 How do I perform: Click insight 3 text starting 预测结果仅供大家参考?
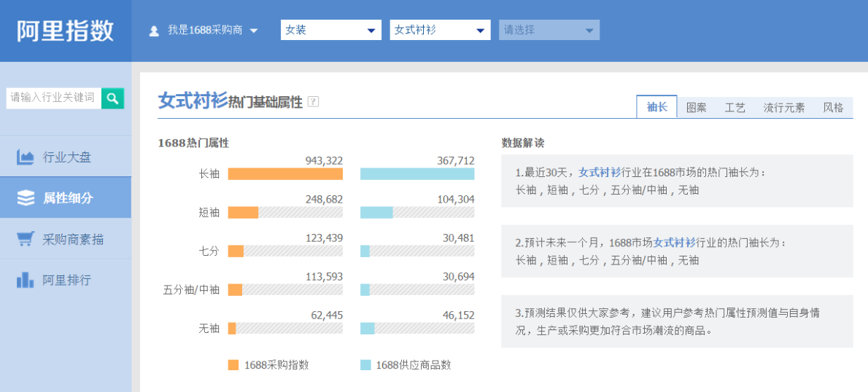[x=667, y=322]
